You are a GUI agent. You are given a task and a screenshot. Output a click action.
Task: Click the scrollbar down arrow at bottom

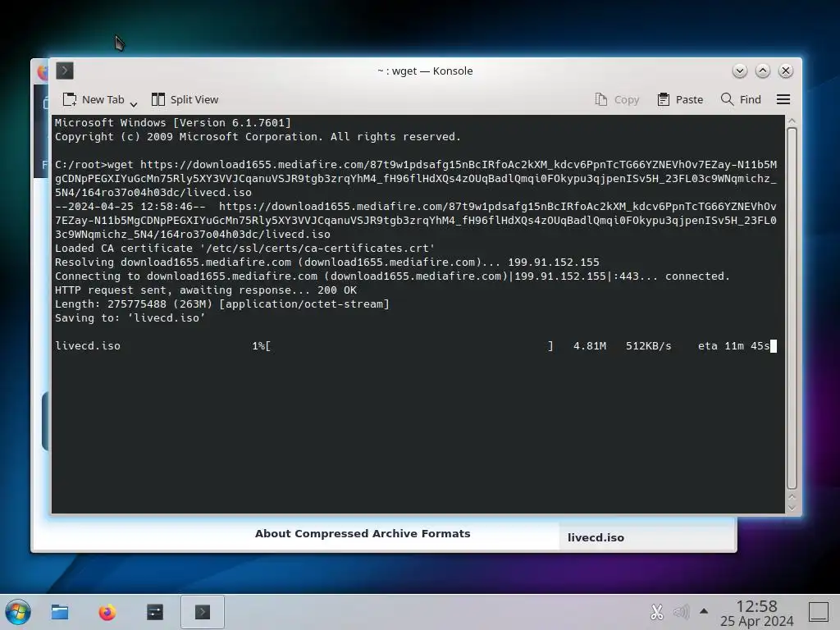point(792,508)
